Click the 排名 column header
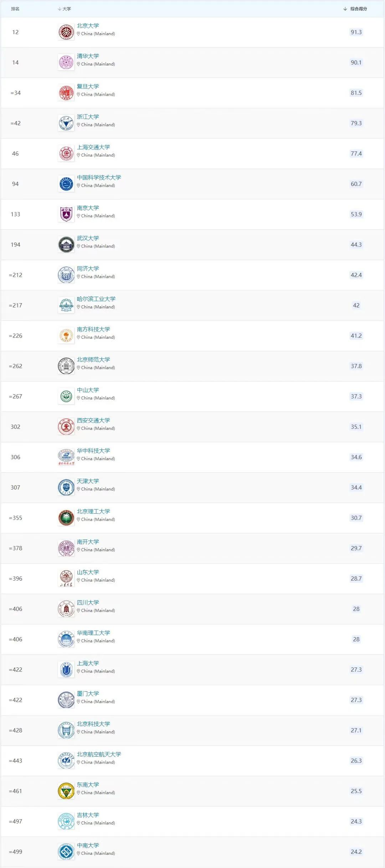The height and width of the screenshot is (868, 385). point(15,9)
